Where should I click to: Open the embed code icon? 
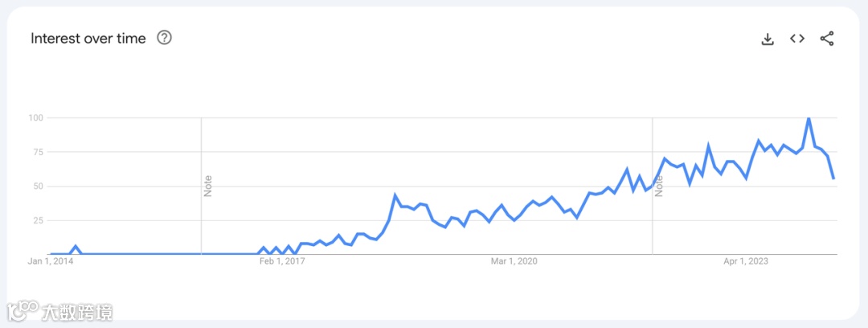pos(797,39)
